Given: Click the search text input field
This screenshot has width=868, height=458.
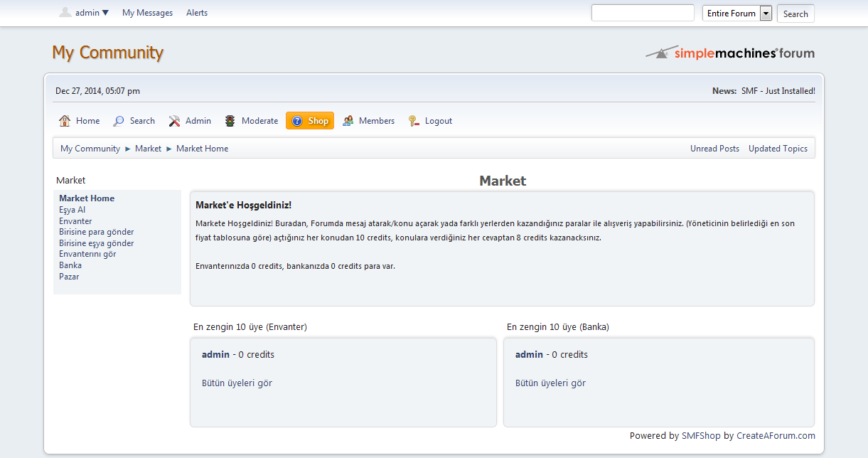Looking at the screenshot, I should click(x=643, y=13).
